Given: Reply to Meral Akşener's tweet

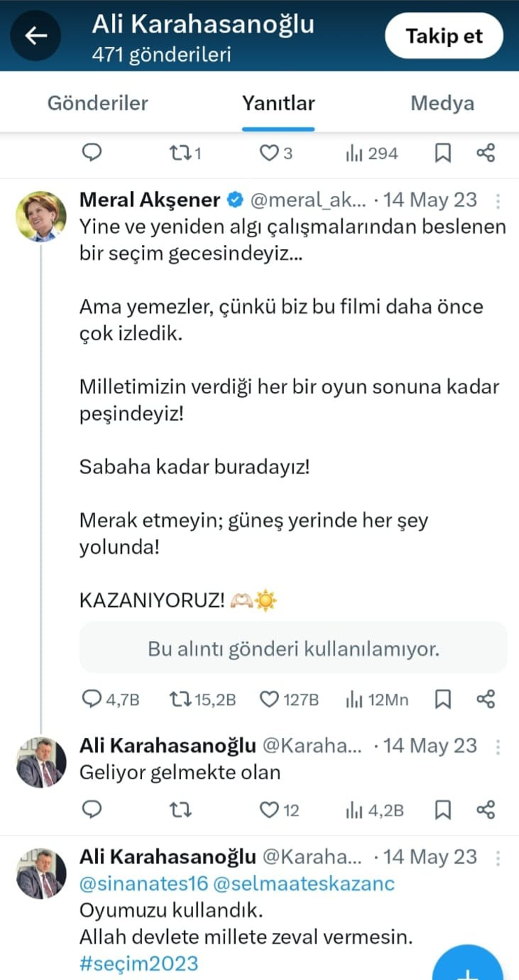Looking at the screenshot, I should (92, 699).
